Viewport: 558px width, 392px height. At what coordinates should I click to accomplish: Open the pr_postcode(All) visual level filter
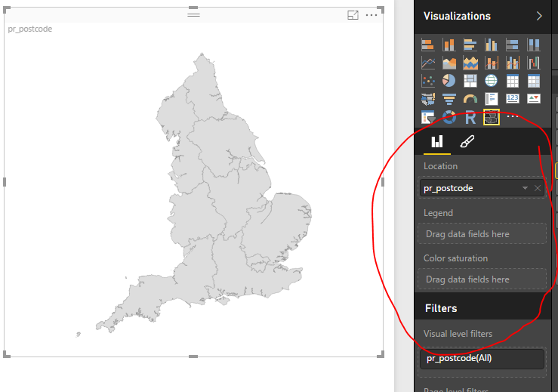pyautogui.click(x=482, y=358)
